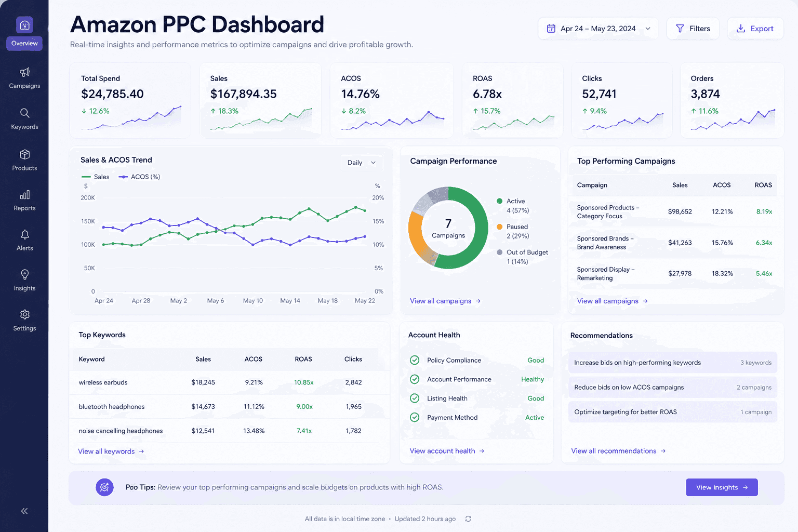Screen dimensions: 798x532
Task: Click the Account Performance Healthy status
Action: click(x=533, y=379)
